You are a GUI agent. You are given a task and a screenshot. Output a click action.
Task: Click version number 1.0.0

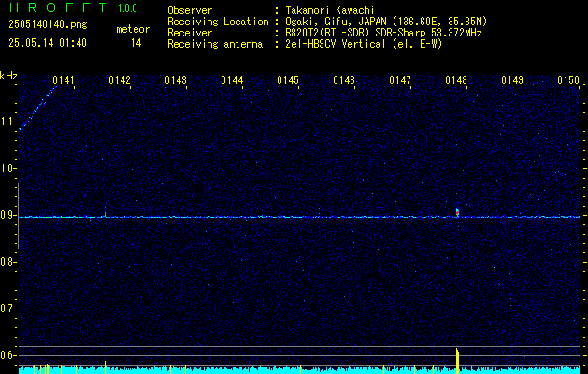[127, 8]
